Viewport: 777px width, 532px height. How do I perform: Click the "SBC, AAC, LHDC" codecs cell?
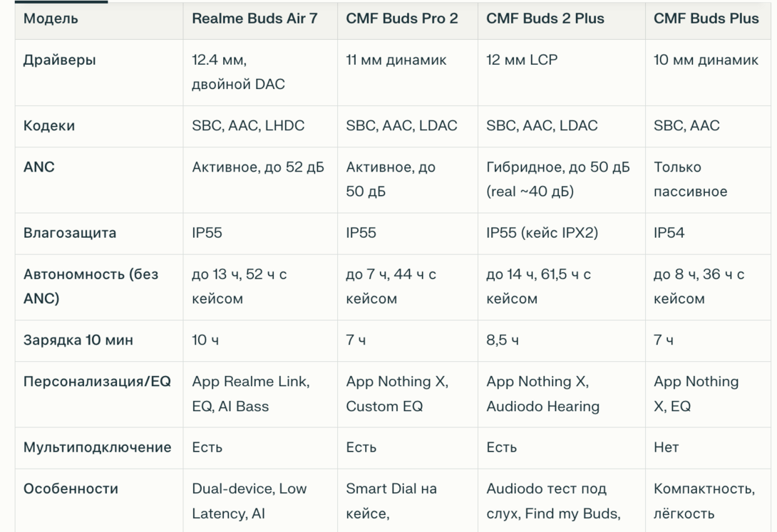(248, 126)
